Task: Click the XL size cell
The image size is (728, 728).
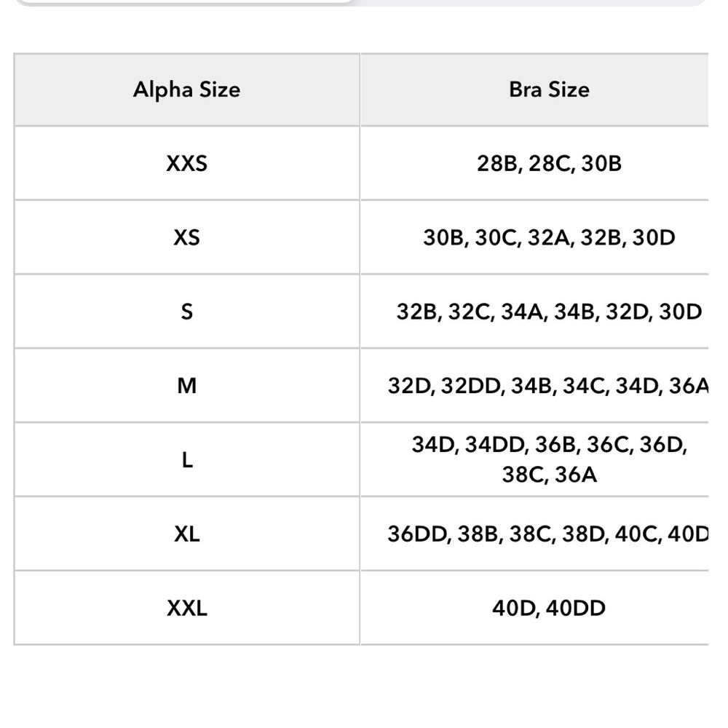Action: click(186, 534)
